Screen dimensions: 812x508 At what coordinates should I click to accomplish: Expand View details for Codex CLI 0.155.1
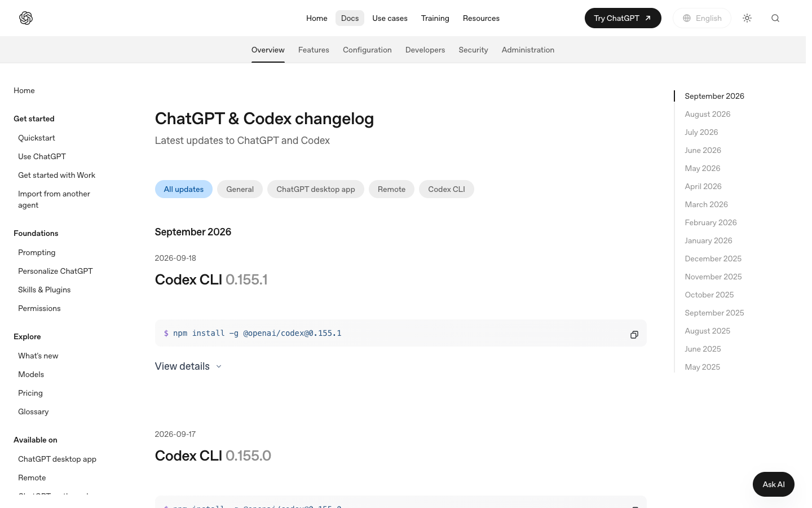(188, 366)
